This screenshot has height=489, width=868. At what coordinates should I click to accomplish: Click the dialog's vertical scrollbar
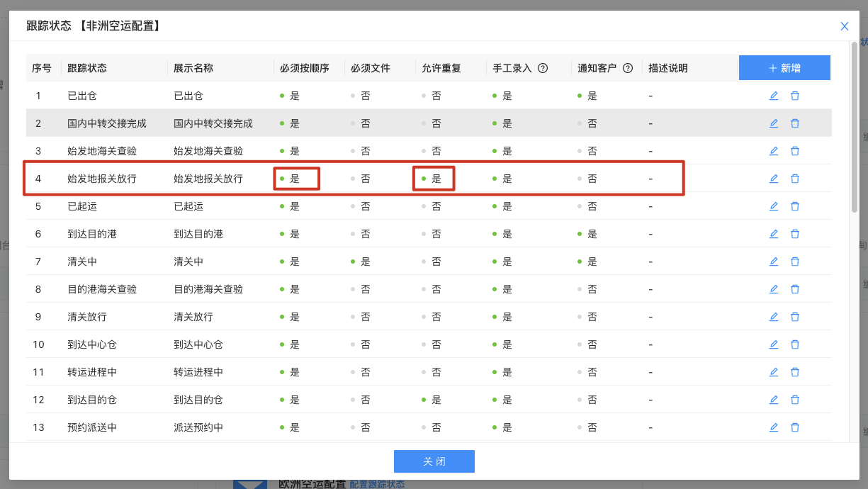854,128
